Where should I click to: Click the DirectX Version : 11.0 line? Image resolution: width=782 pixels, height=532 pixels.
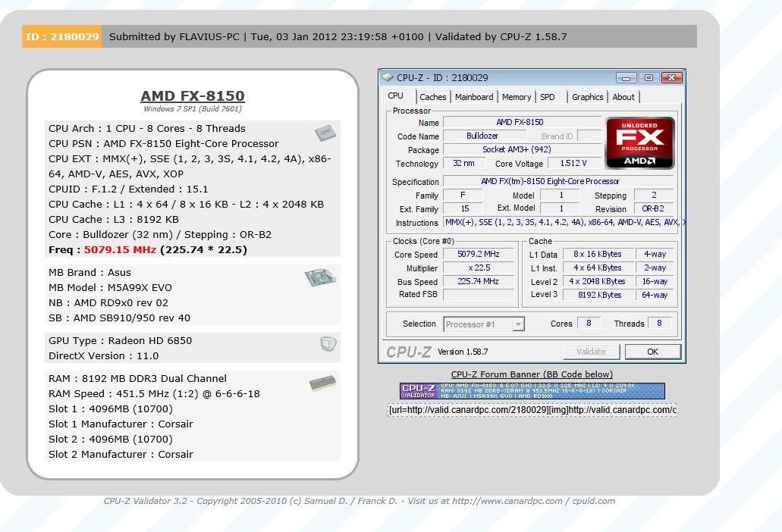coord(104,355)
